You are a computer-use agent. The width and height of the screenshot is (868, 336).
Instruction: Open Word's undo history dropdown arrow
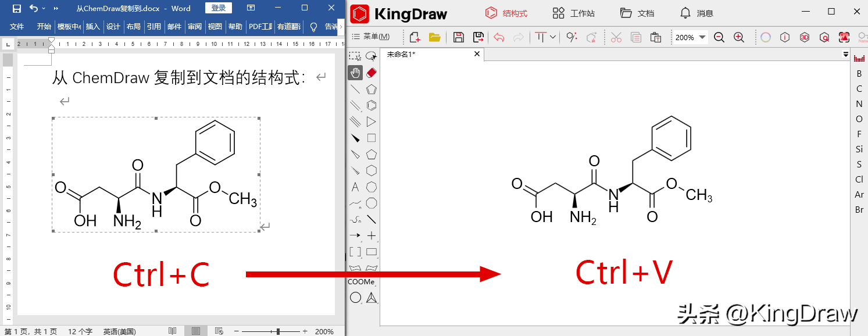tap(44, 8)
